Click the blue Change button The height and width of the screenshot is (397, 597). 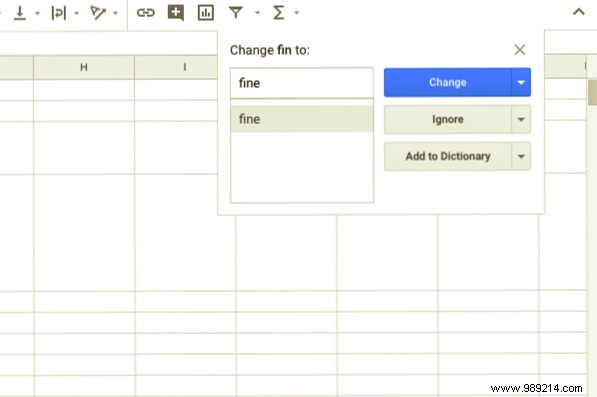point(448,82)
